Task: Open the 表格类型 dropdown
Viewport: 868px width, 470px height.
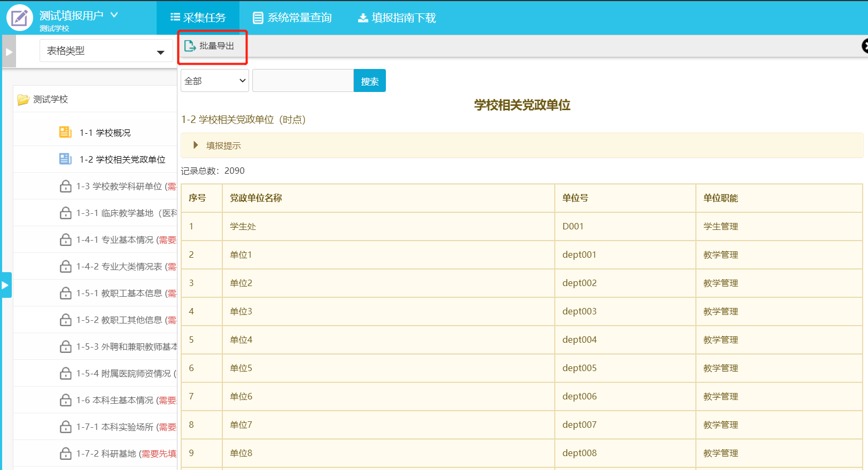Action: 106,51
